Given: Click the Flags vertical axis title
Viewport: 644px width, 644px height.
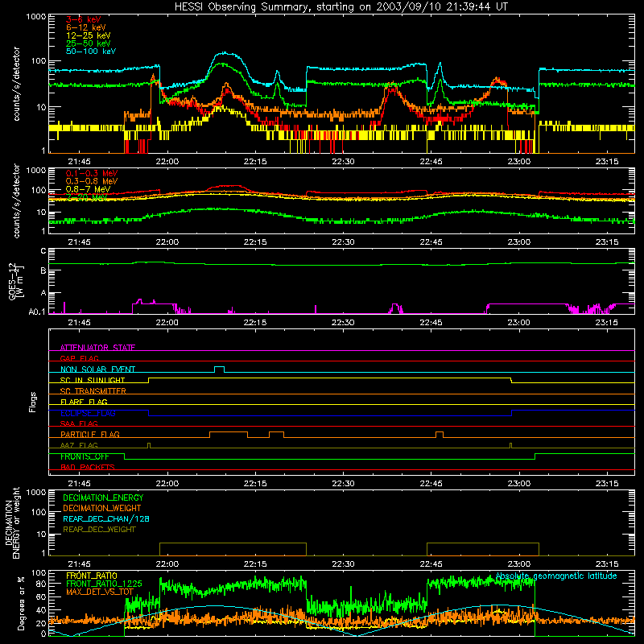Looking at the screenshot, I should pos(33,402).
